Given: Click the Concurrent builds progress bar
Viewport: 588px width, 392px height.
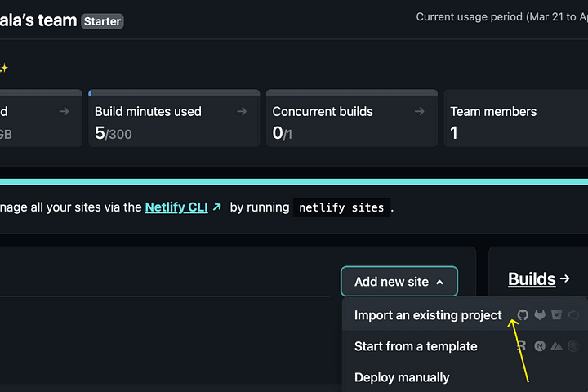Looking at the screenshot, I should pos(352,92).
